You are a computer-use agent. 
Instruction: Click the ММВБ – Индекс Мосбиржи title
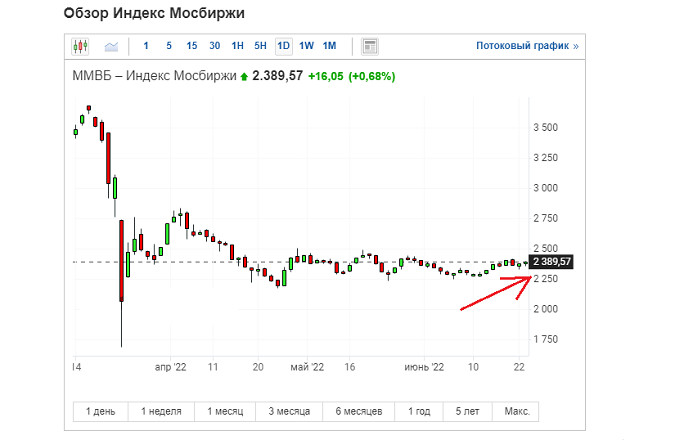coord(154,76)
